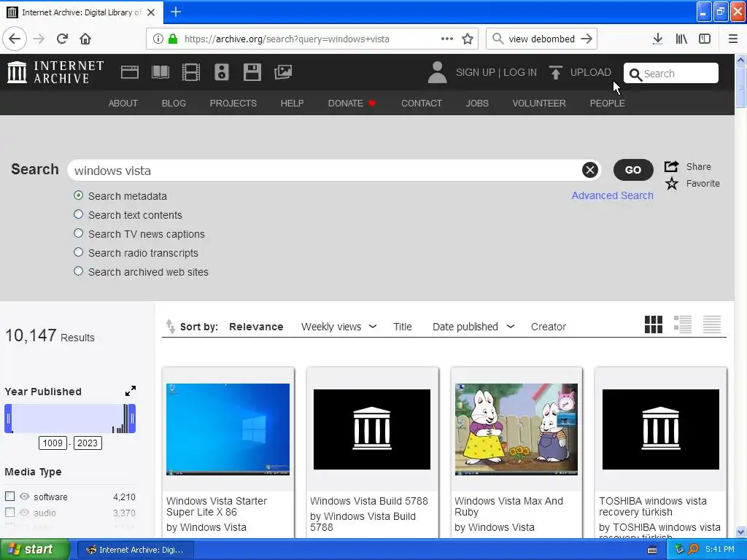Clear the search query with X button
Viewport: 747px width, 560px height.
[x=589, y=170]
